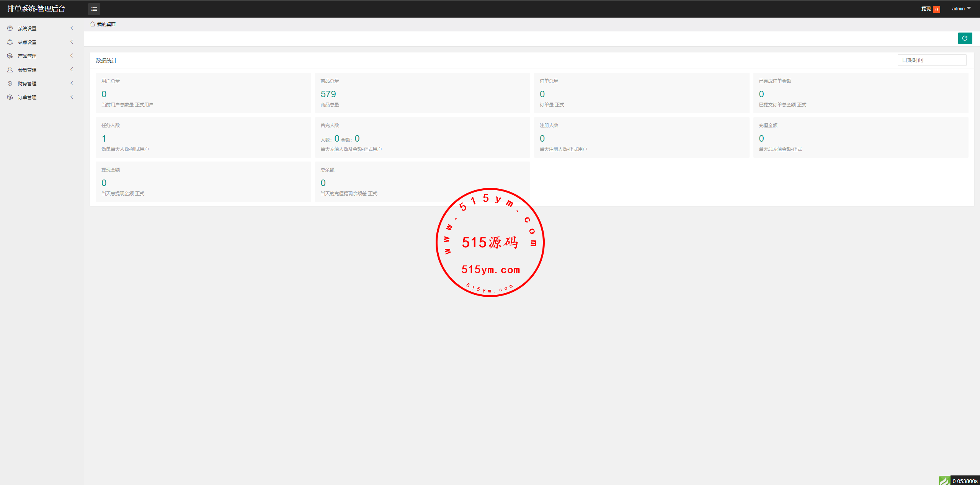Screen dimensions: 980x485
Task: Toggle the sidebar with hamburger button
Action: [94, 9]
